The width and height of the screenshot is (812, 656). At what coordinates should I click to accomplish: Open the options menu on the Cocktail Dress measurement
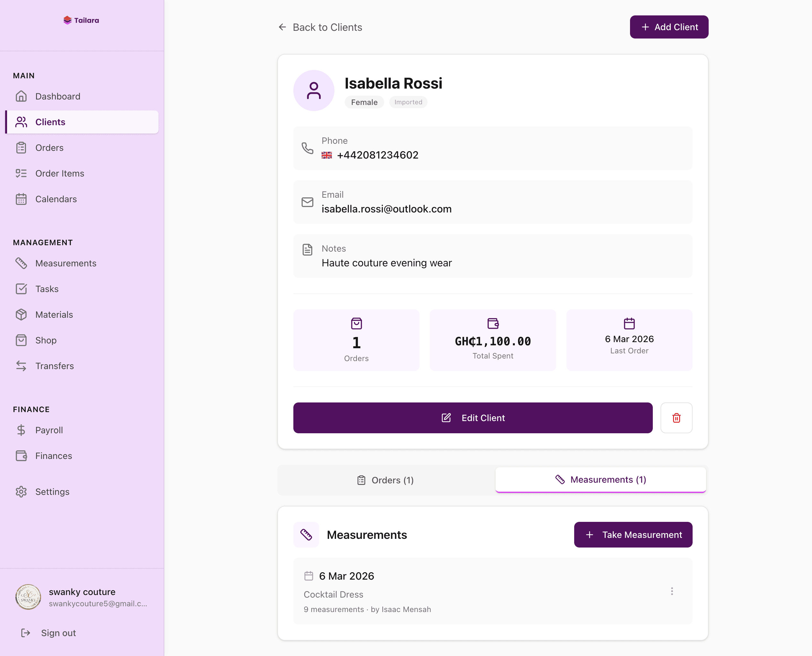tap(672, 591)
